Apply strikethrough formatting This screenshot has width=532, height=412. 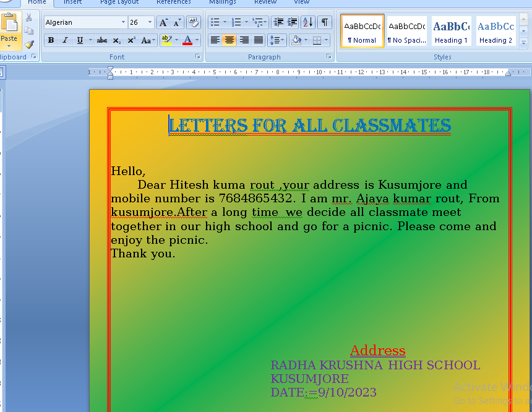pyautogui.click(x=102, y=41)
